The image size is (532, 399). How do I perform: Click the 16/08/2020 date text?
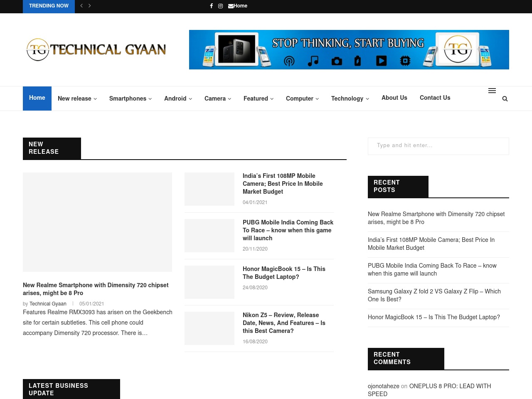pyautogui.click(x=255, y=342)
